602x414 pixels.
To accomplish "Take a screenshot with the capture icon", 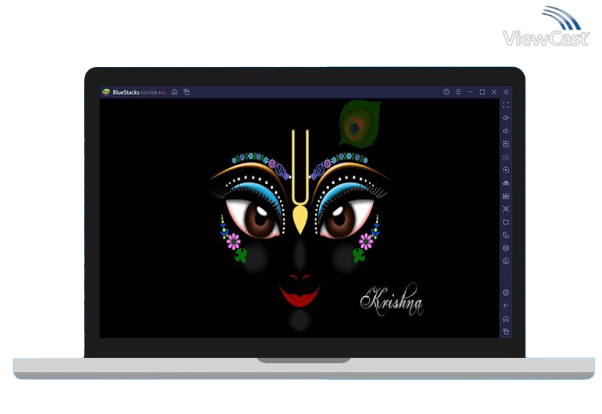I will click(506, 209).
